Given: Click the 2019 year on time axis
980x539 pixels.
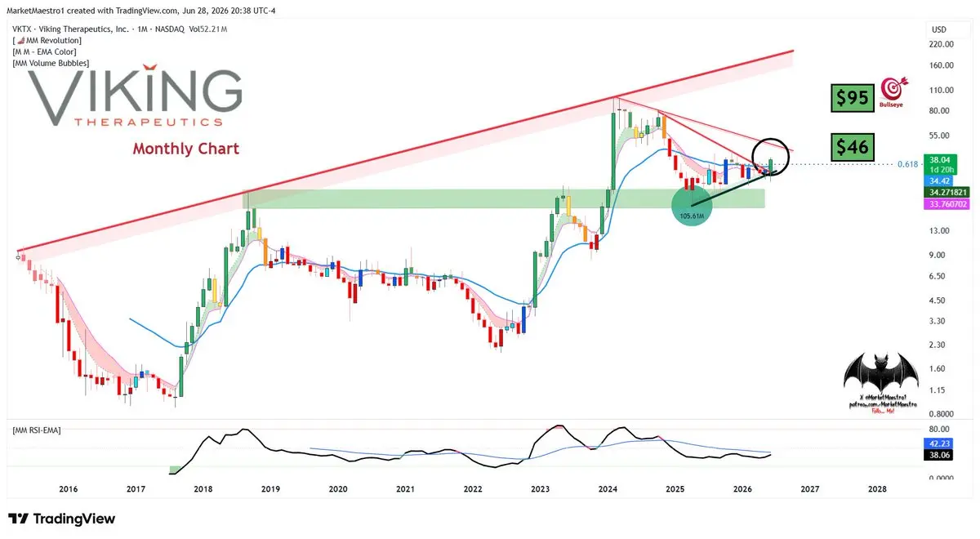Looking at the screenshot, I should 270,490.
